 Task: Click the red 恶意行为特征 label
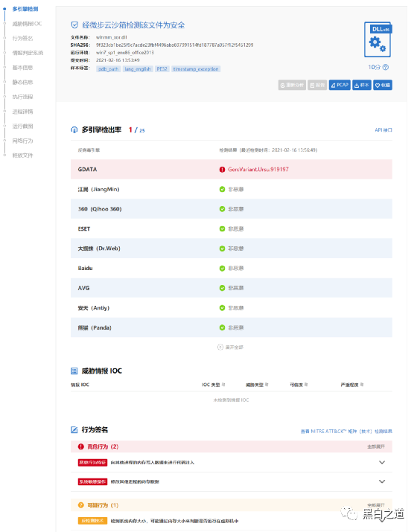92,463
